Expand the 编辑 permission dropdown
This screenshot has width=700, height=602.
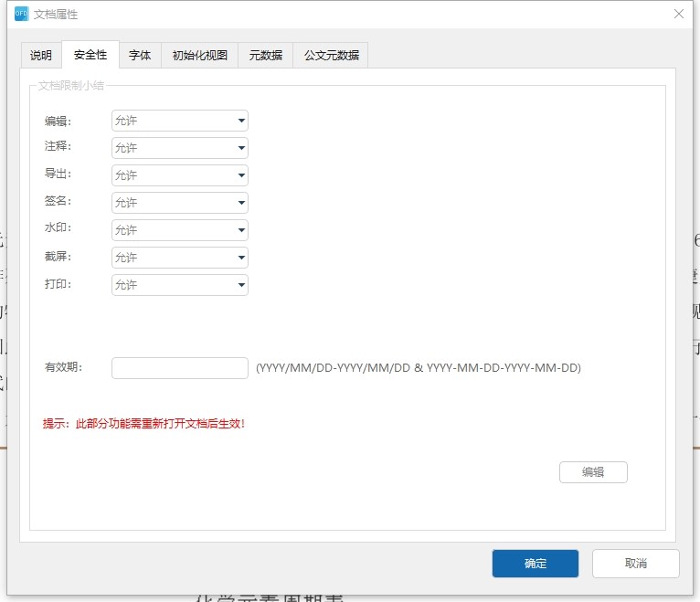pos(180,121)
